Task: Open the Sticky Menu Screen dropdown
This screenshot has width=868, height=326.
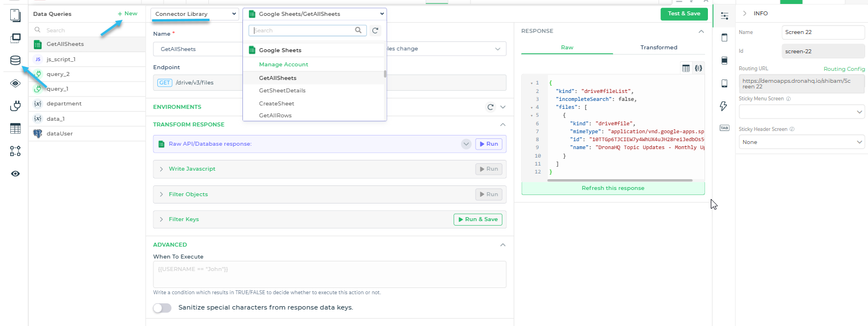Action: [x=802, y=112]
